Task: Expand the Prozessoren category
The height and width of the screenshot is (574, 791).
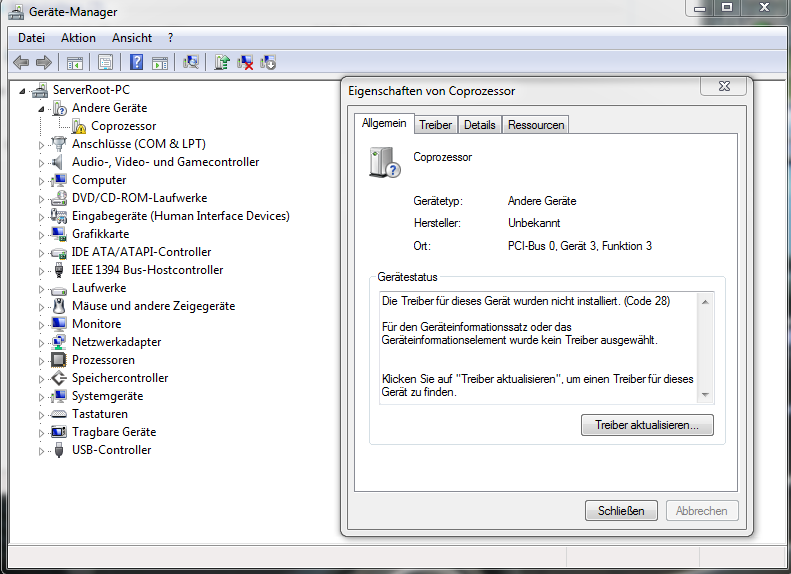Action: (42, 361)
